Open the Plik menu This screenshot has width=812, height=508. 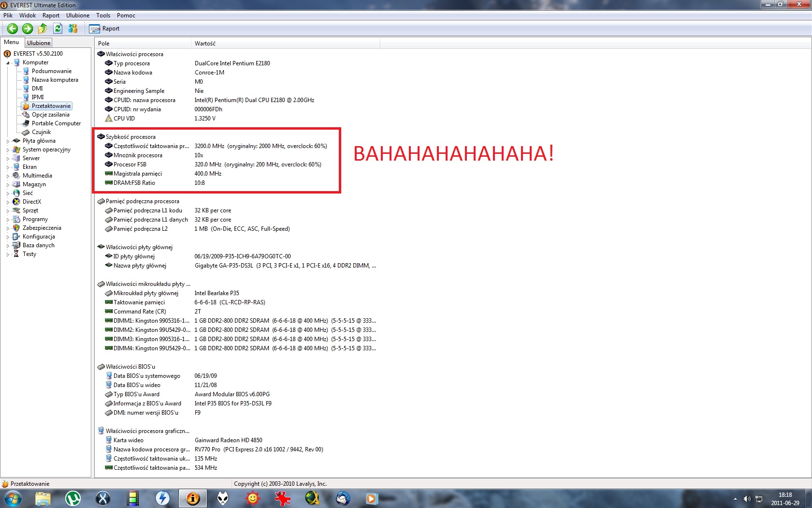[x=8, y=15]
